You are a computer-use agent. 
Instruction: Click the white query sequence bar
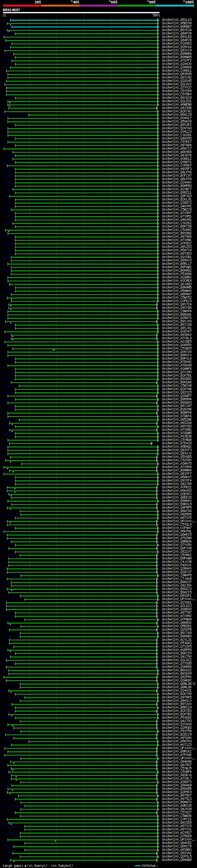tap(81, 12)
